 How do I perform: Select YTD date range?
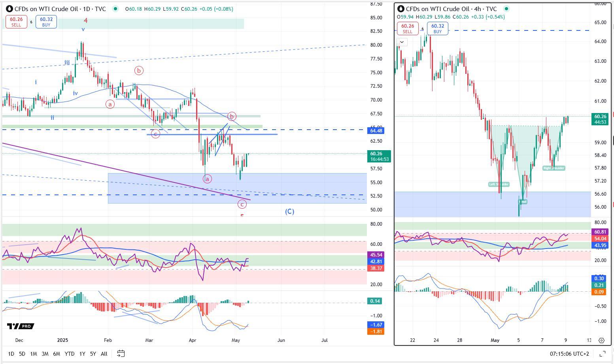coord(70,354)
